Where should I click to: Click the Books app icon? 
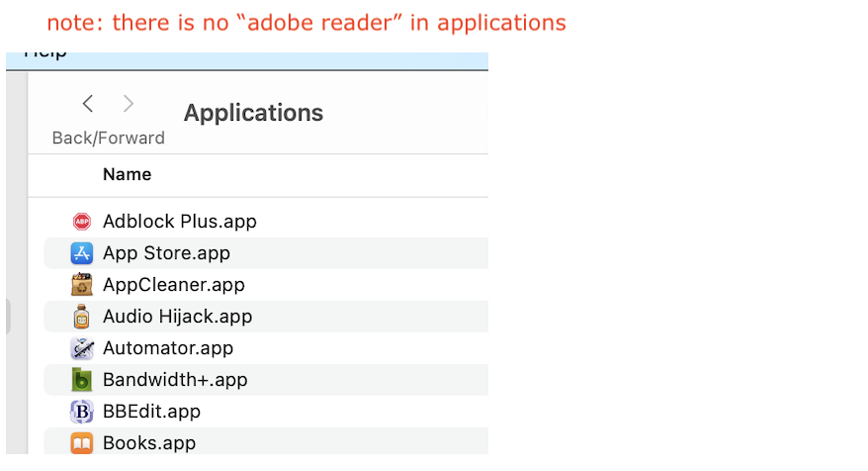point(82,443)
